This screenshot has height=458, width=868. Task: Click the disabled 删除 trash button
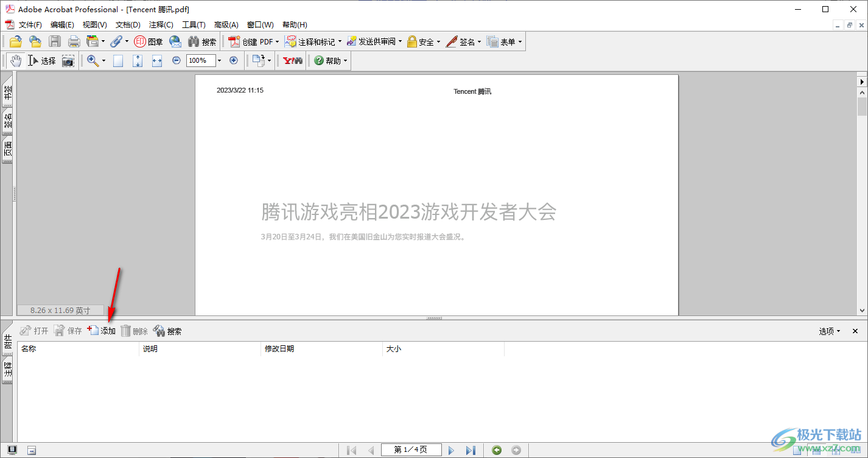[134, 331]
